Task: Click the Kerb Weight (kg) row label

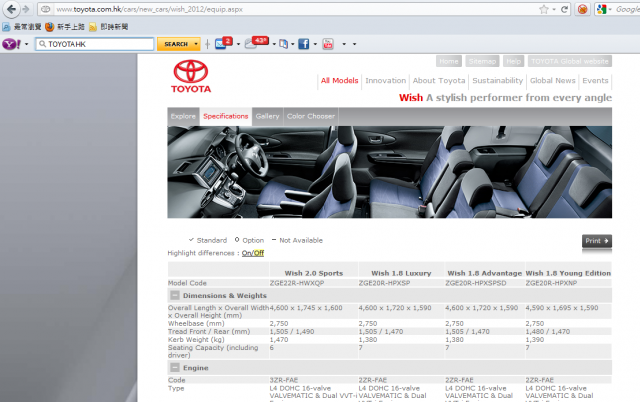Action: tap(196, 340)
